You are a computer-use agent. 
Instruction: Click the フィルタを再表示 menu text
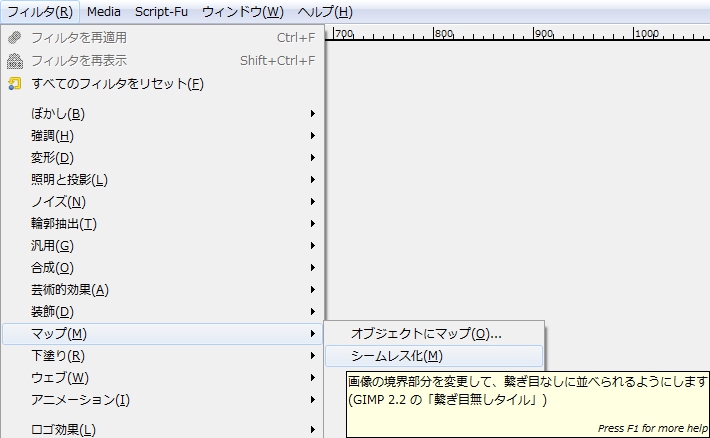click(79, 61)
